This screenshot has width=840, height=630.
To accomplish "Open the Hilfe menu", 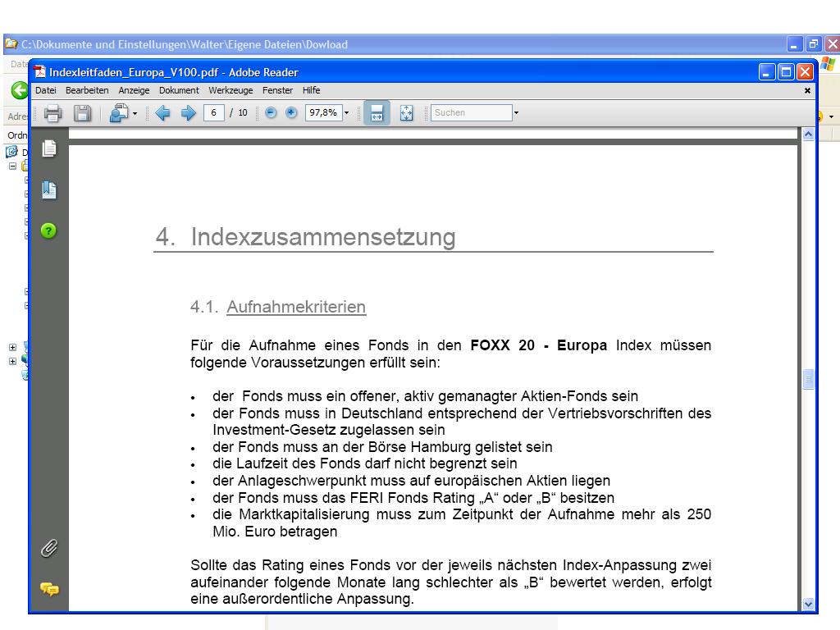I will pyautogui.click(x=311, y=90).
